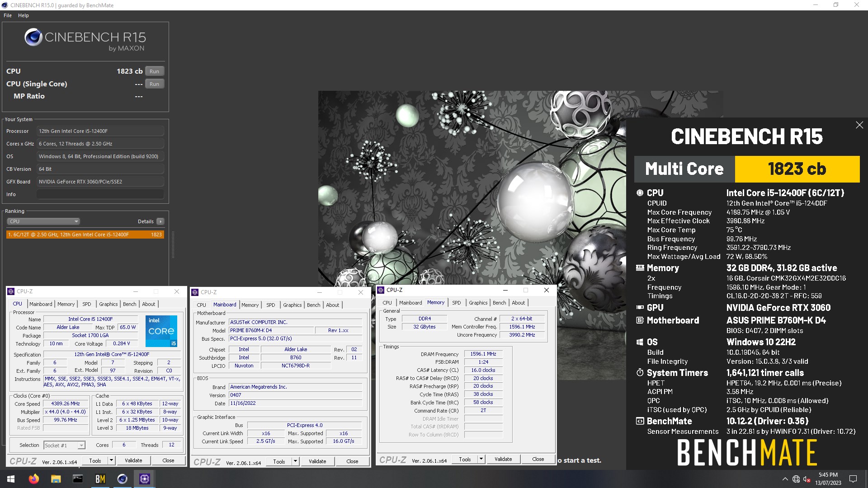Open Tools dropdown arrow in Memory CPU-Z
The height and width of the screenshot is (488, 868).
(x=481, y=459)
